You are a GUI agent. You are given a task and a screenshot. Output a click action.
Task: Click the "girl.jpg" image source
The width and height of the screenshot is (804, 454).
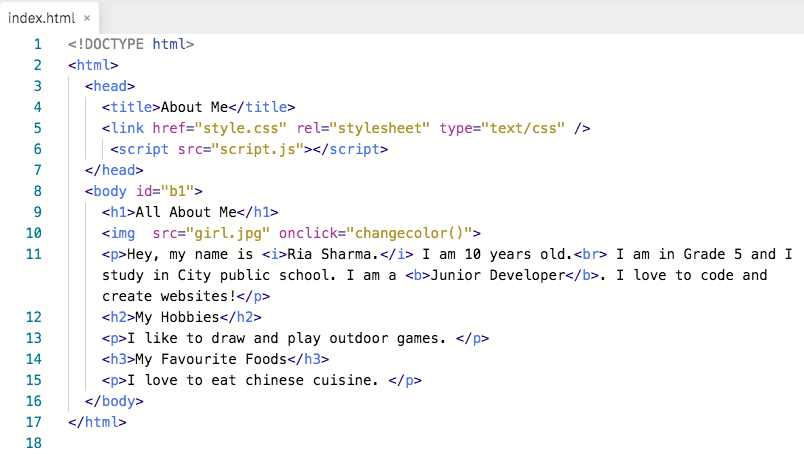pyautogui.click(x=228, y=233)
